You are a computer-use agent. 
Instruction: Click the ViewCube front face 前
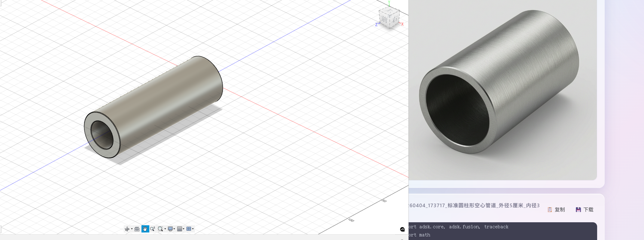point(385,20)
